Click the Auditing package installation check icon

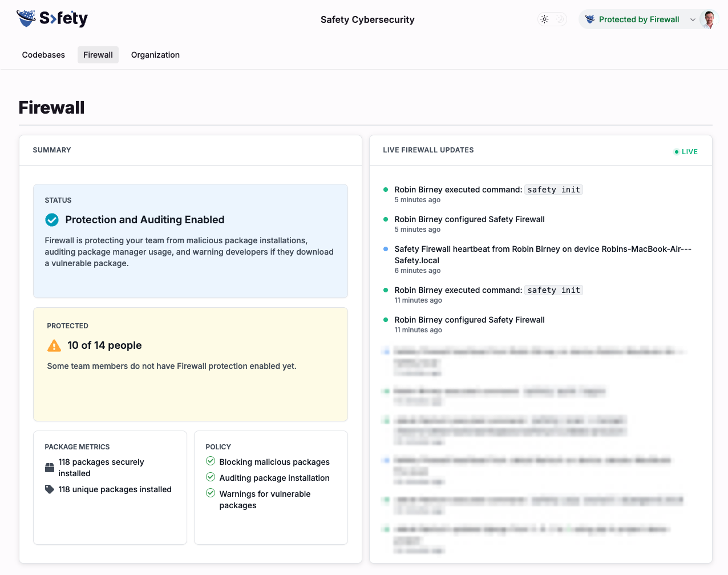[x=211, y=477]
